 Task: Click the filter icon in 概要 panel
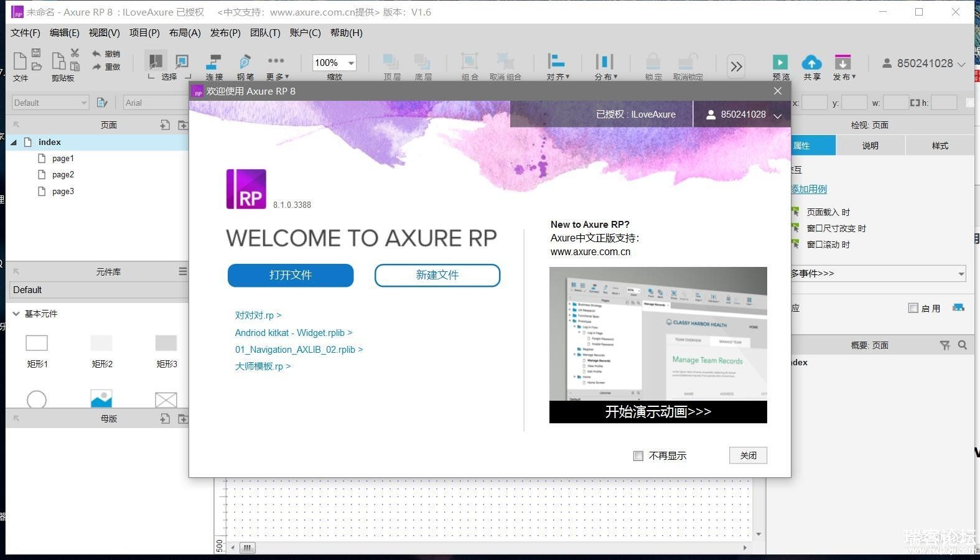[945, 345]
